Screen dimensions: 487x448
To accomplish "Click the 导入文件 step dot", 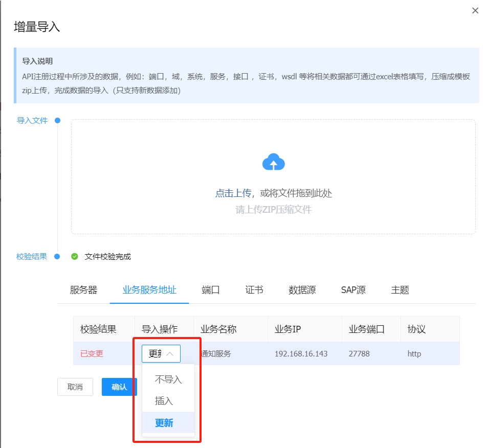I will 57,121.
